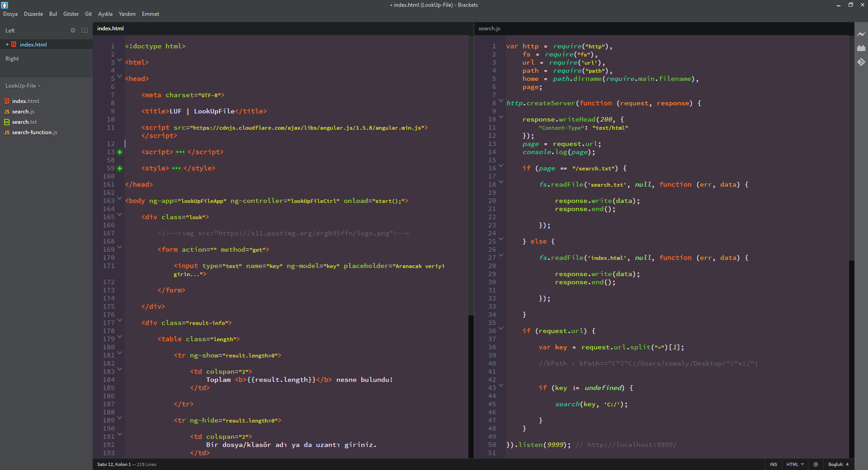Screen dimensions: 868x470
Task: Collapse if key != undefined block at line 43
Action: click(x=501, y=385)
